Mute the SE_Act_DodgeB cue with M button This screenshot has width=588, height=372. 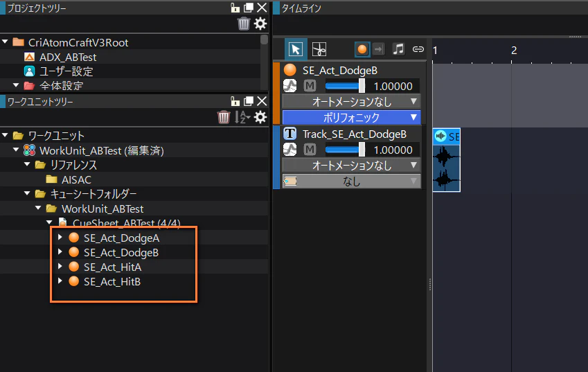[x=310, y=86]
